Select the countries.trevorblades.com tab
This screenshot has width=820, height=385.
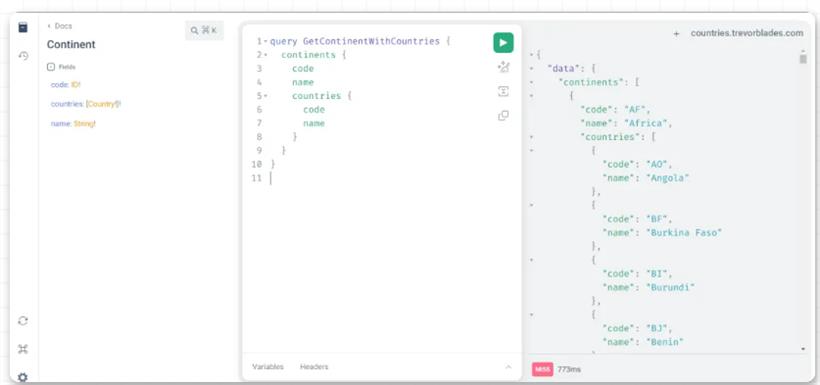747,33
